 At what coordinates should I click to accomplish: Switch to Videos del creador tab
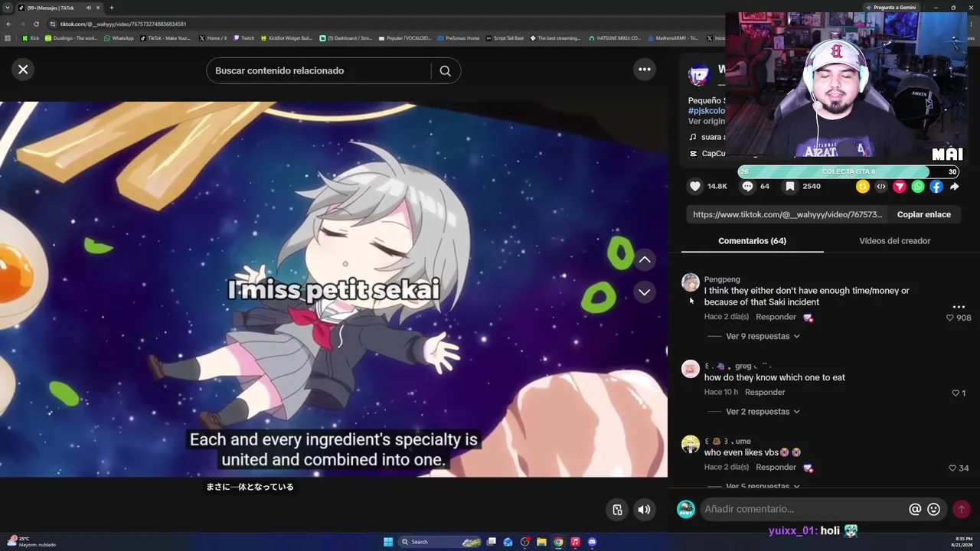click(894, 241)
